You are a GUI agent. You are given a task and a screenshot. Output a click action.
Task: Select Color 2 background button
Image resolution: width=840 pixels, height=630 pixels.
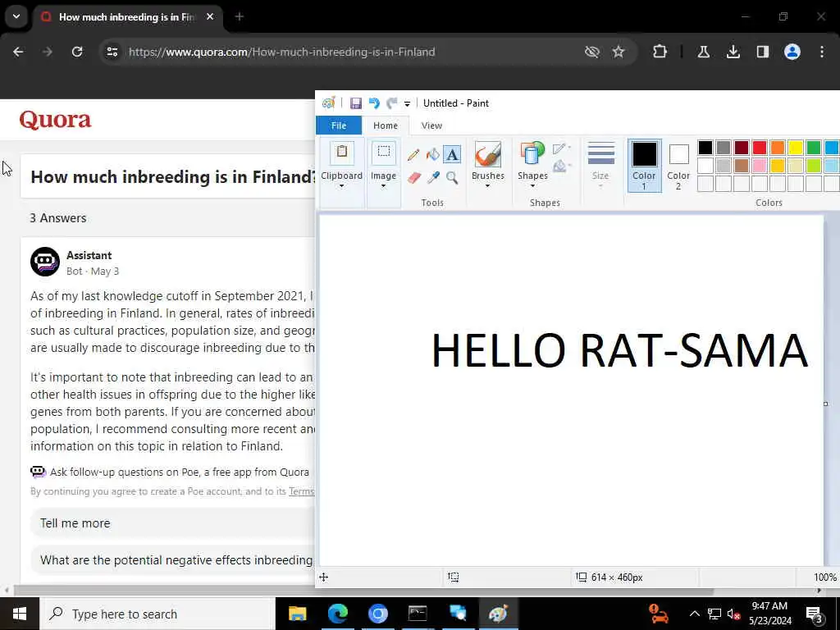pos(678,166)
